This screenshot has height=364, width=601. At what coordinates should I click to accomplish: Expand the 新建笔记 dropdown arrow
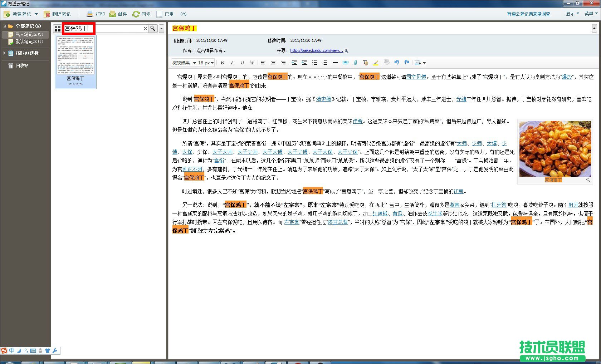[x=35, y=14]
